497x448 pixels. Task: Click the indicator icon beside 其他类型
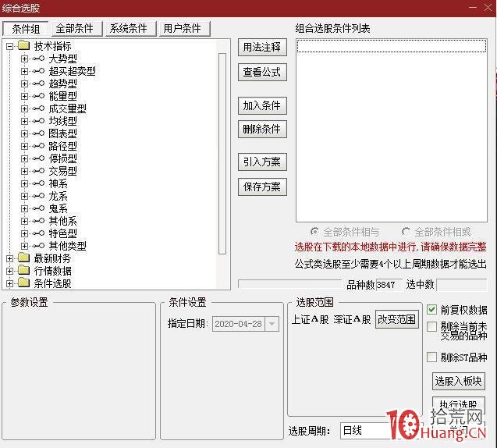[38, 246]
